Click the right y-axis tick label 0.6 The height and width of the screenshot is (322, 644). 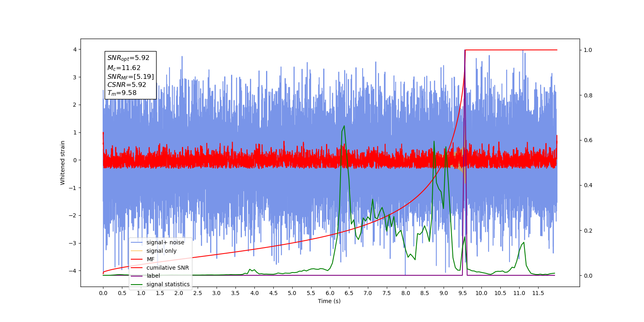click(x=588, y=140)
